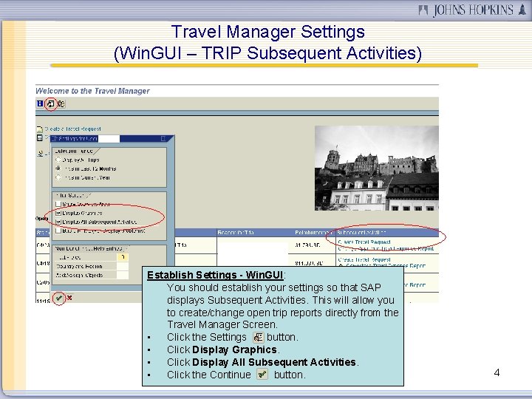532x399 pixels.
Task: Click the Subsequent Activities column header
Action: [x=387, y=233]
